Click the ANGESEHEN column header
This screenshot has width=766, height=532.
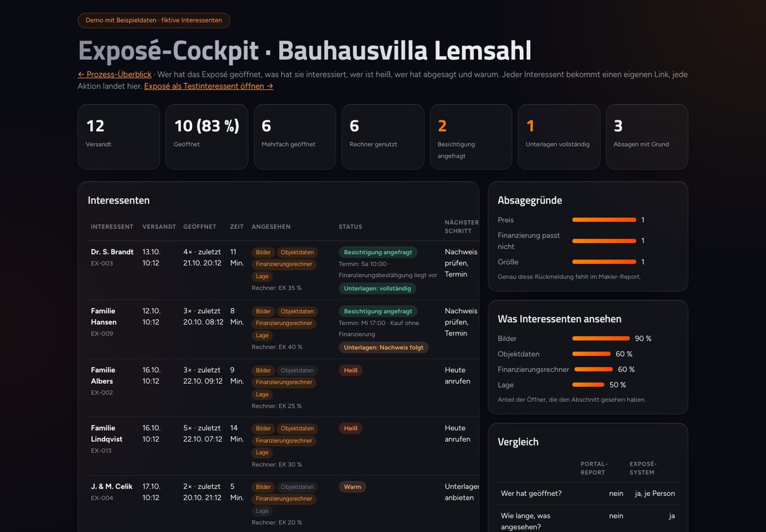point(271,227)
